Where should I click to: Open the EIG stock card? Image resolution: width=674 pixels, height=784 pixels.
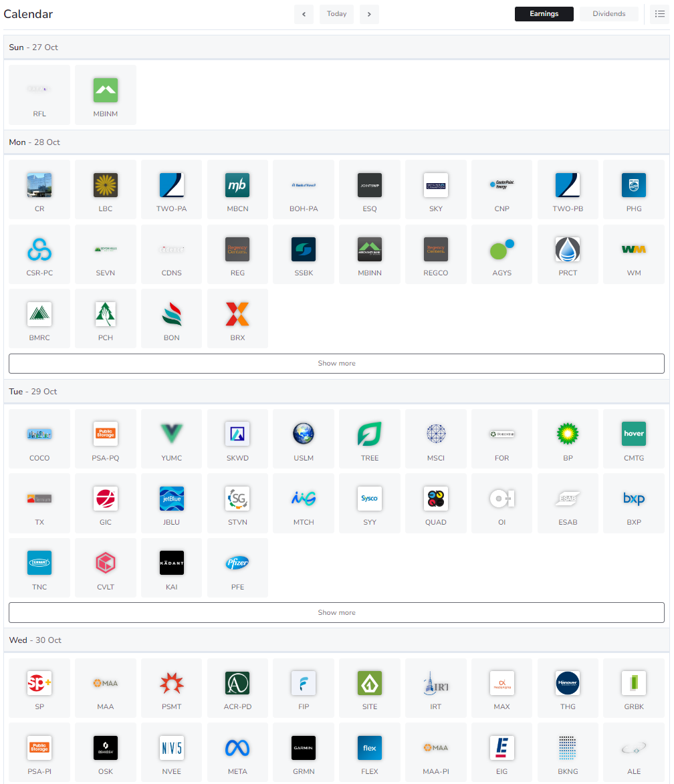502,752
